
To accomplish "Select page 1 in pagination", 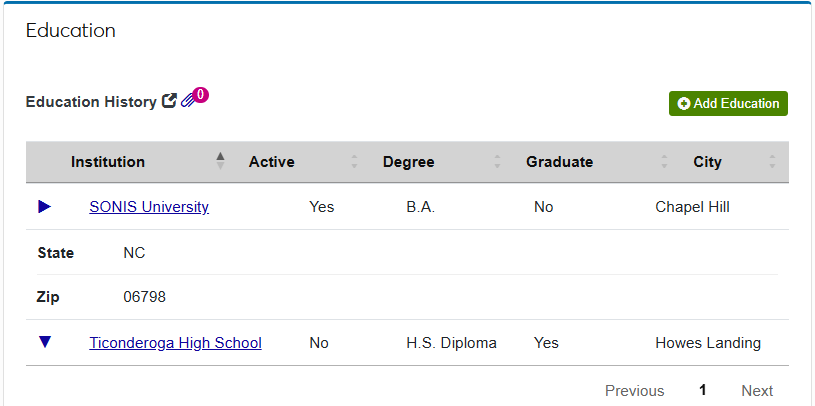I will (703, 390).
